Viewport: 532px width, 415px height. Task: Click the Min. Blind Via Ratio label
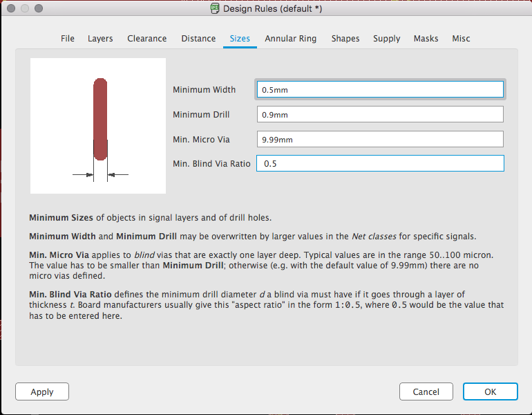(x=211, y=164)
